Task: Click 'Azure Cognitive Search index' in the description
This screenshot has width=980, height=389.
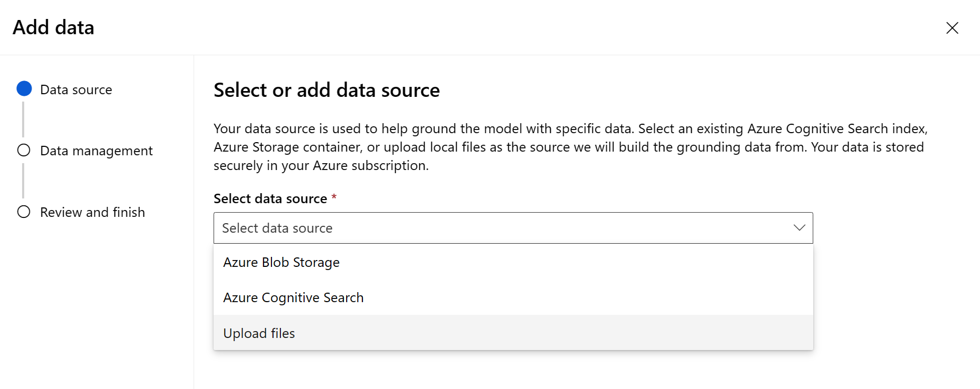Action: [x=836, y=129]
